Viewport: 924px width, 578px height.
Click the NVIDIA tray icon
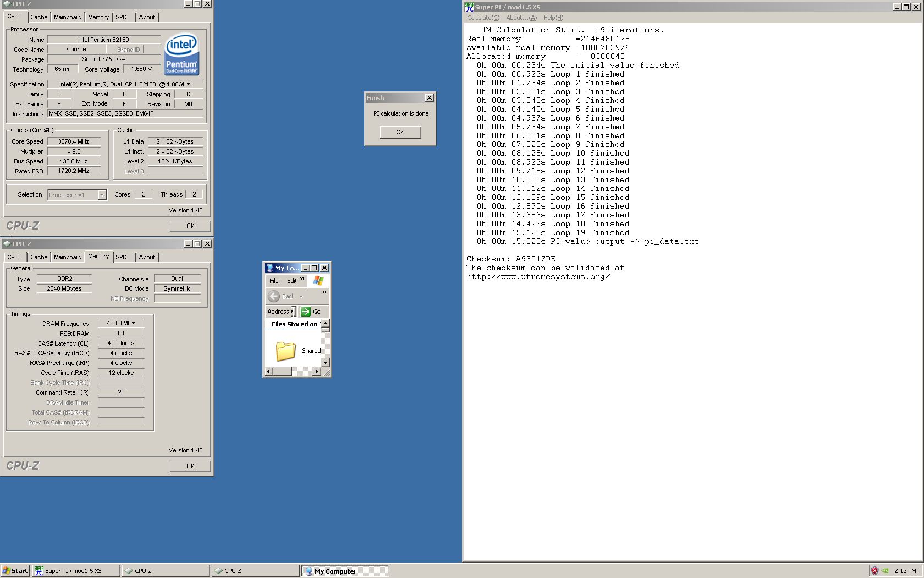(x=885, y=571)
